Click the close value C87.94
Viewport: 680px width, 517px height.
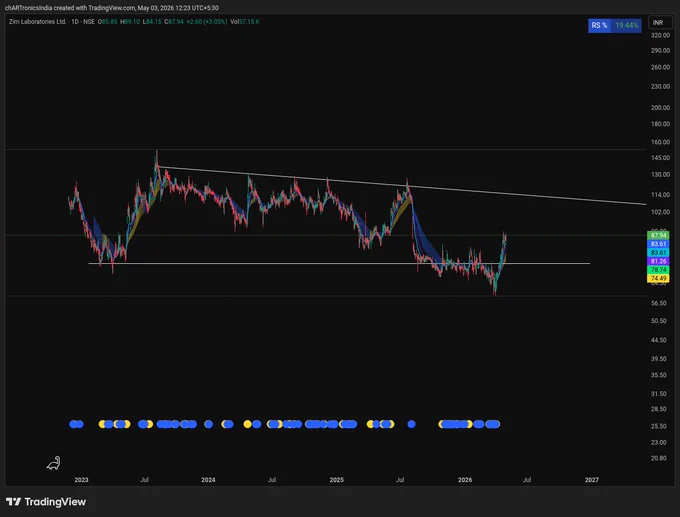coord(174,22)
